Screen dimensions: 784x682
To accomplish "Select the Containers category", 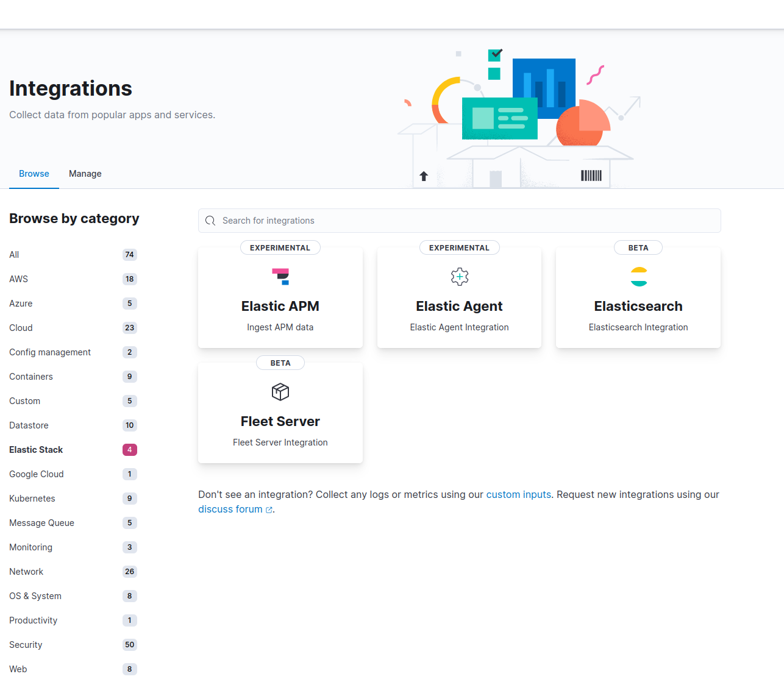I will click(x=73, y=377).
